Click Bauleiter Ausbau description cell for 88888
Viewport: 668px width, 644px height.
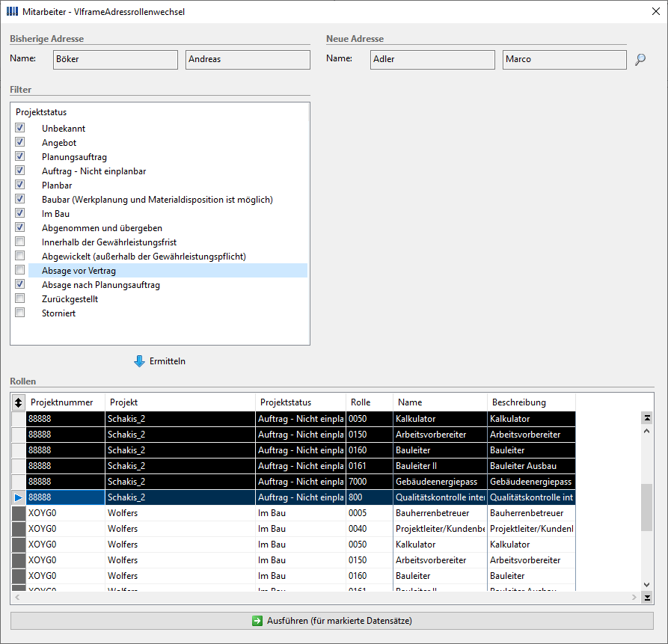pyautogui.click(x=531, y=466)
